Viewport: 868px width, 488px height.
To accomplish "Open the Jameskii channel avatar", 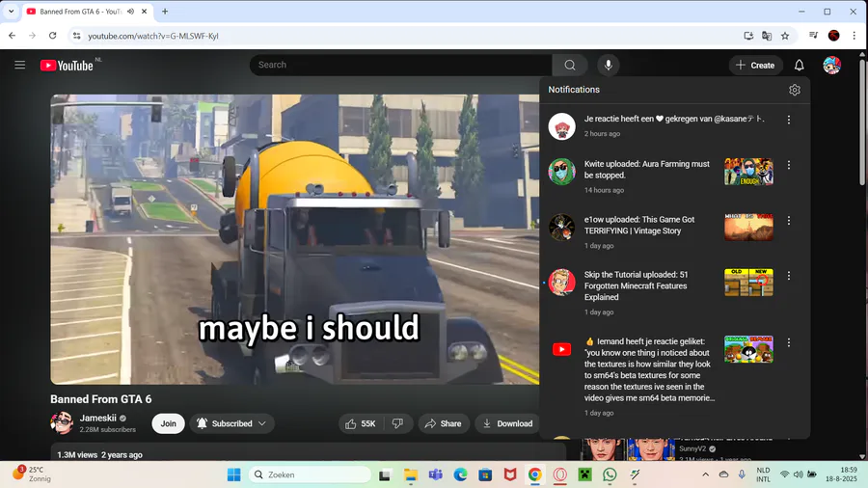I will click(62, 423).
